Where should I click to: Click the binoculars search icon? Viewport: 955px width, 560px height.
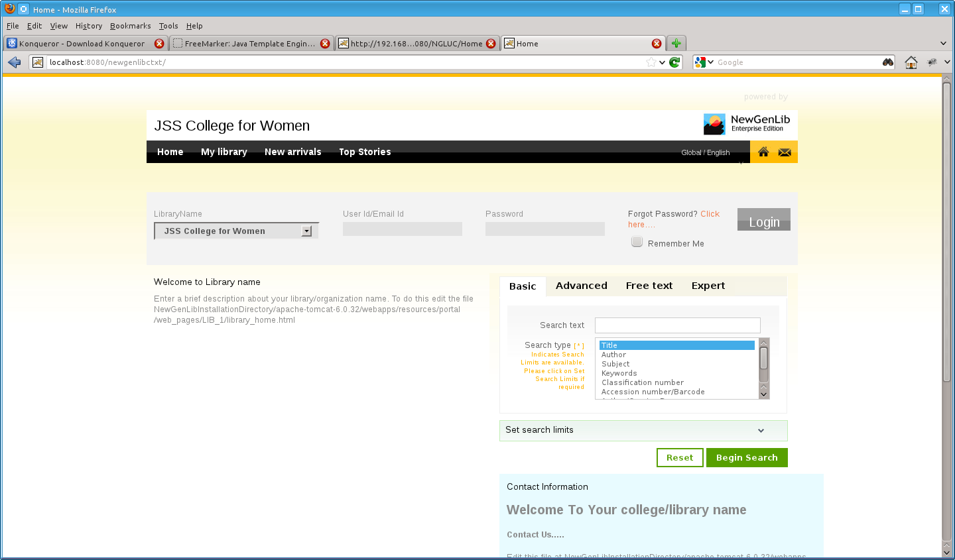888,62
